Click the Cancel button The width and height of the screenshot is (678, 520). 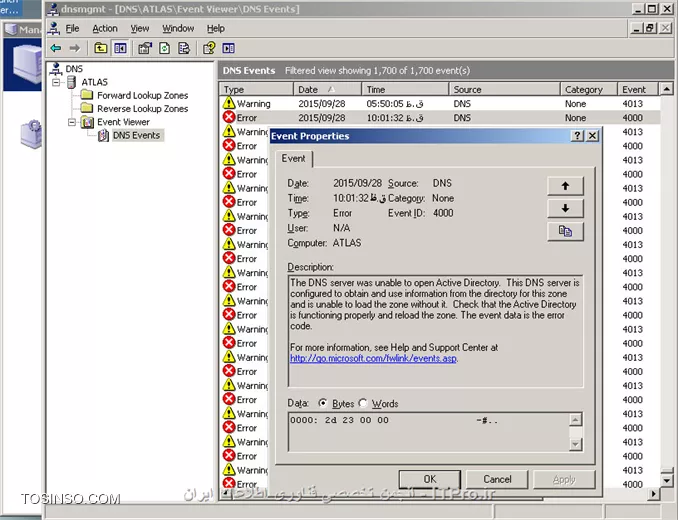(x=497, y=479)
